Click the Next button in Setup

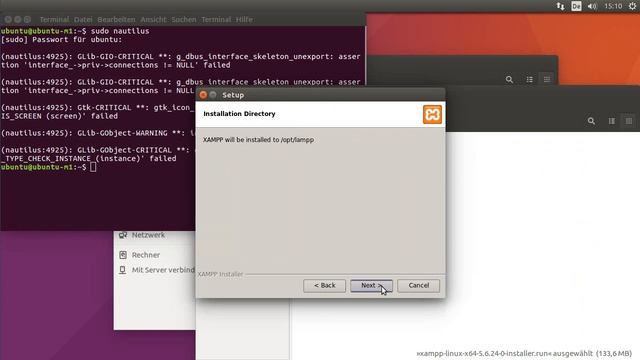pos(371,285)
